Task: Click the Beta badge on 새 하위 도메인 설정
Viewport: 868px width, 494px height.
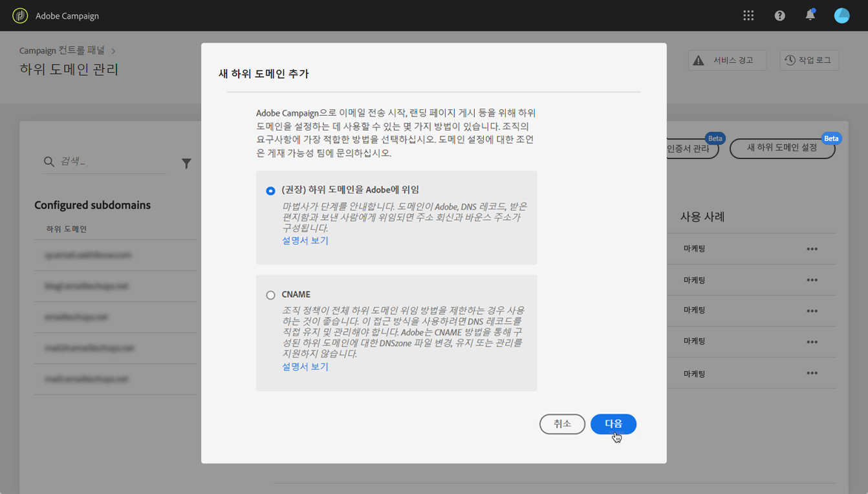Action: tap(831, 138)
